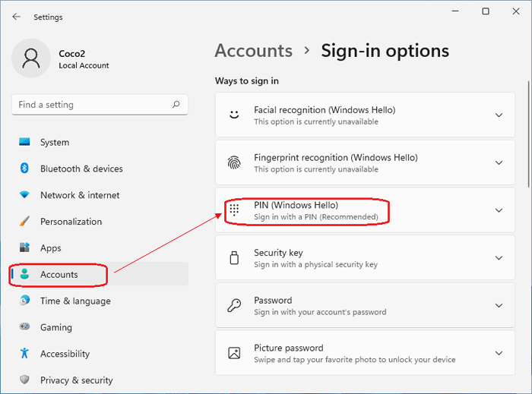Screen dimensions: 532x394
Task: Click the facial recognition smiley icon
Action: (234, 115)
